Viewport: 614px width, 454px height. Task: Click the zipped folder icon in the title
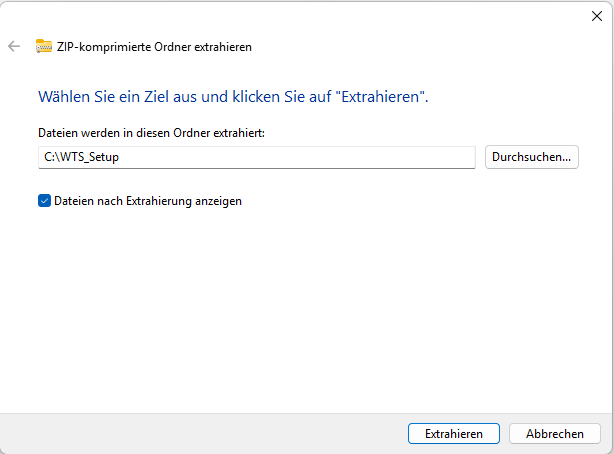[43, 46]
